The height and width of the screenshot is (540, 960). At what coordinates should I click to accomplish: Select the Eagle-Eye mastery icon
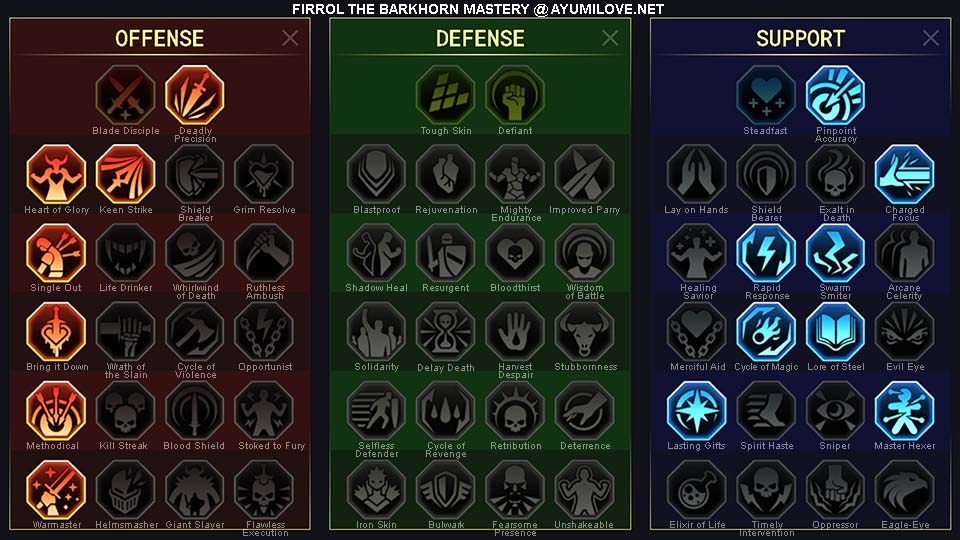(x=904, y=490)
